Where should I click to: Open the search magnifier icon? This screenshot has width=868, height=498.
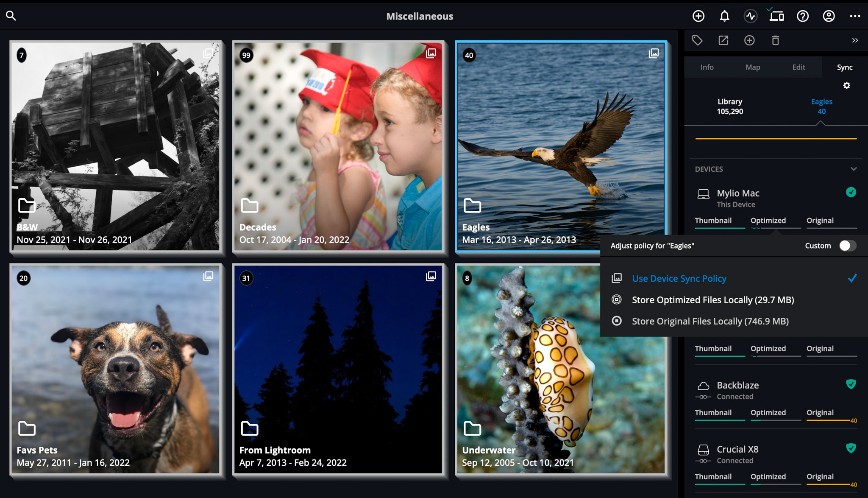tap(11, 16)
